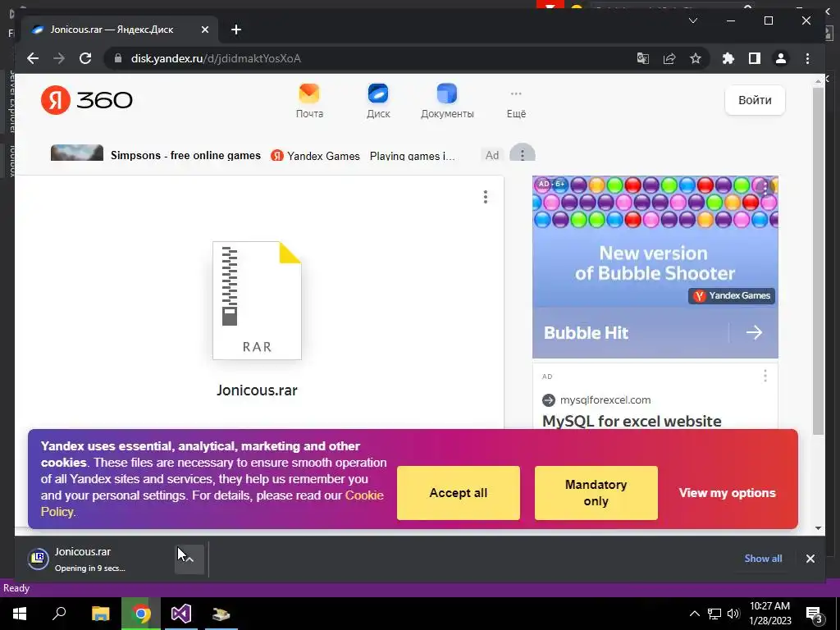Close the downloads bar
The width and height of the screenshot is (840, 630).
810,559
